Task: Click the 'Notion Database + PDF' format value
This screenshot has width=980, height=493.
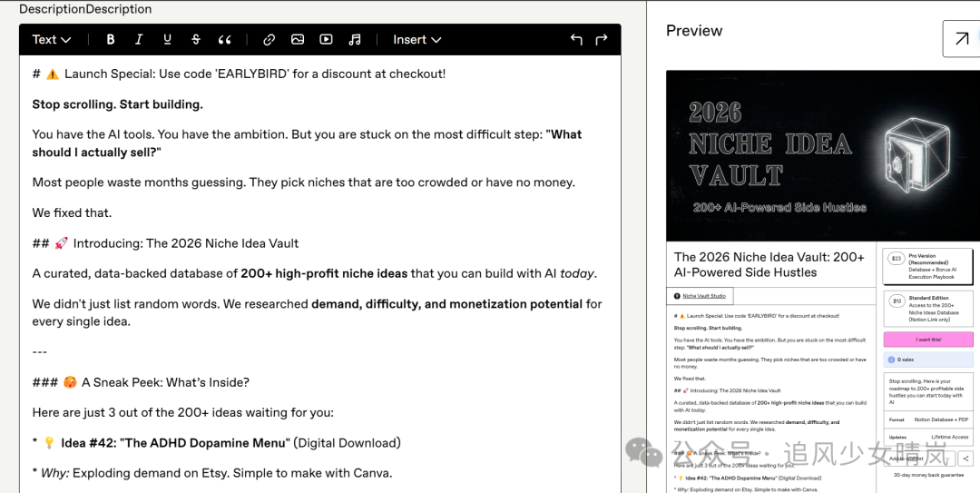Action: pos(941,419)
